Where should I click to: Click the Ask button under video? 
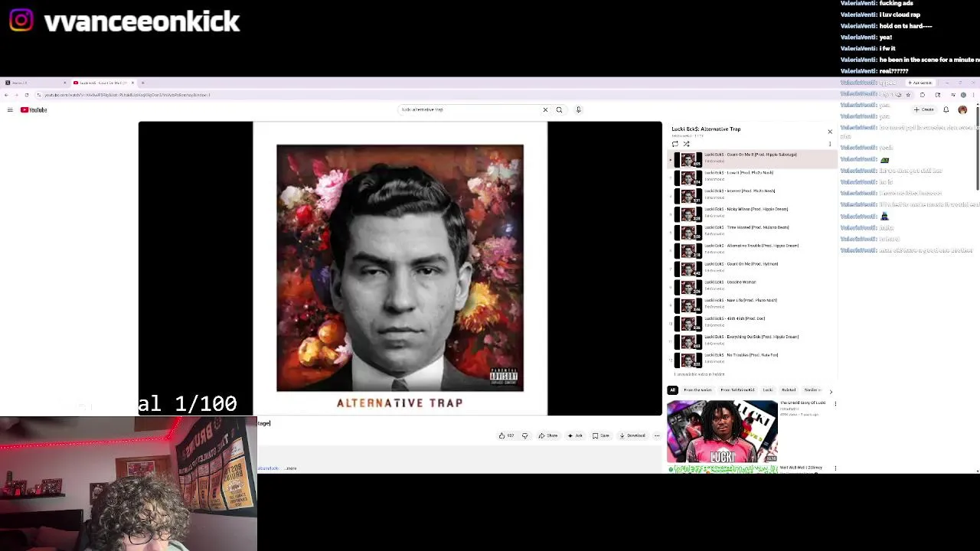[x=575, y=435]
